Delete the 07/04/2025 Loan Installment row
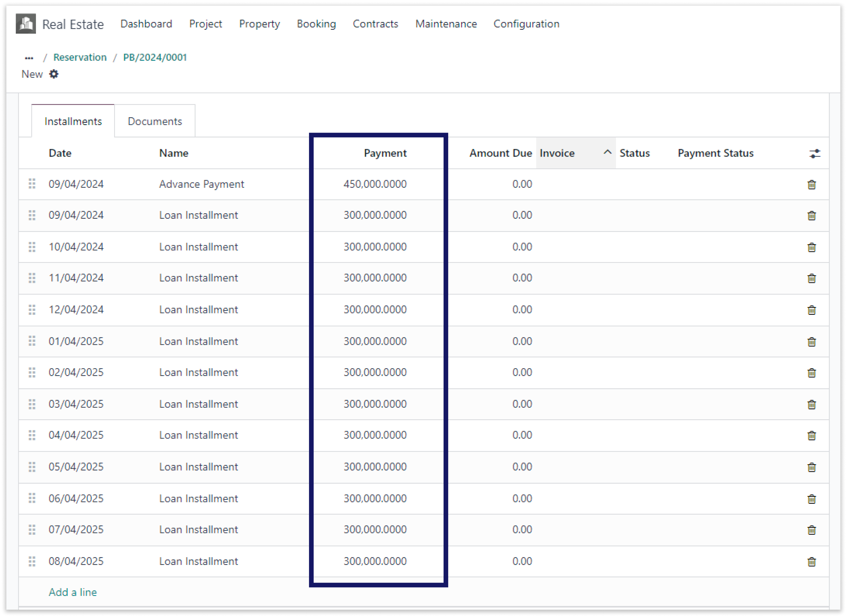Viewport: 846px width, 616px height. 811,530
